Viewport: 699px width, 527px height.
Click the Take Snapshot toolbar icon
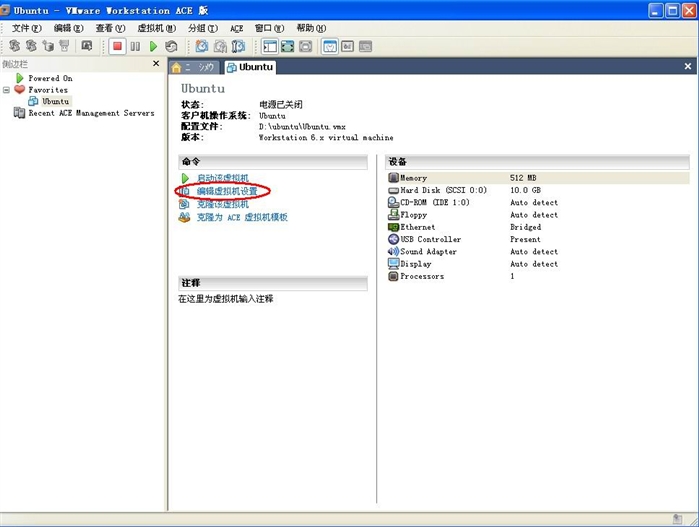(202, 46)
